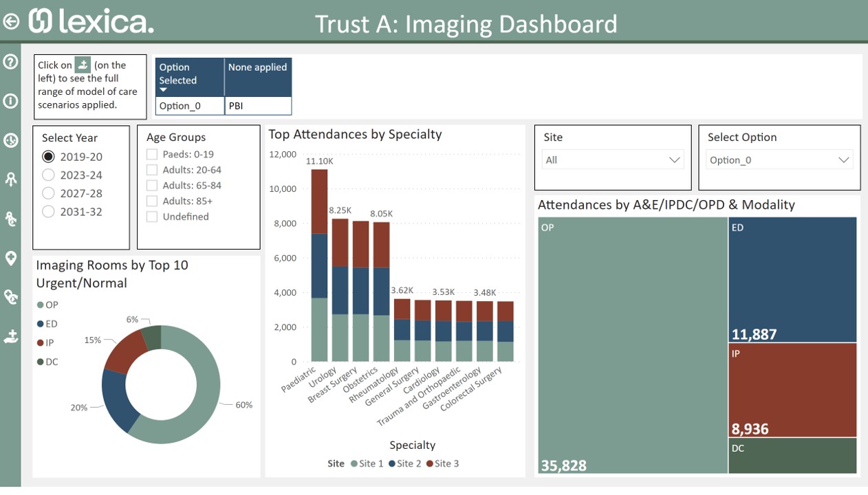The width and height of the screenshot is (868, 495).
Task: Expand the Site dropdown
Action: [x=612, y=160]
